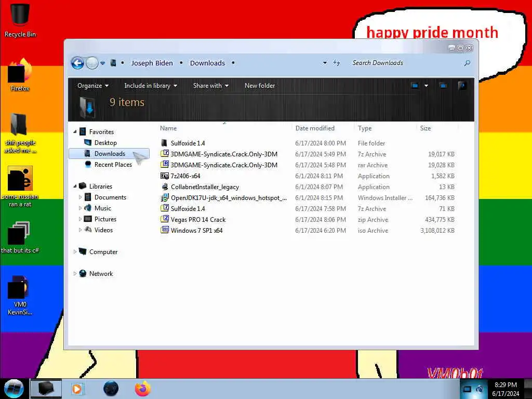
Task: Click the Explorer taskbar button
Action: pos(46,389)
